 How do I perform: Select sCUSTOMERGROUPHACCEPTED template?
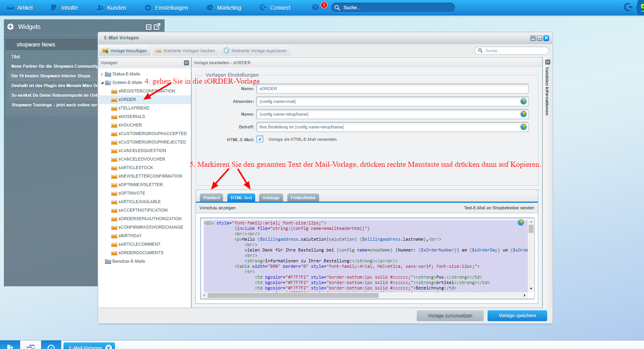152,133
